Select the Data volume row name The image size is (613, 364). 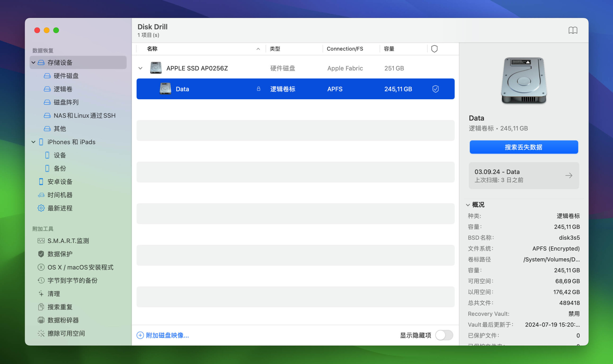(182, 89)
